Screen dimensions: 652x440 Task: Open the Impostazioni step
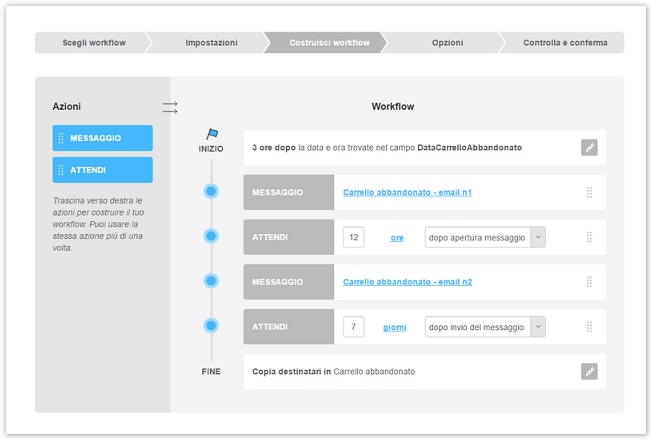pos(211,43)
